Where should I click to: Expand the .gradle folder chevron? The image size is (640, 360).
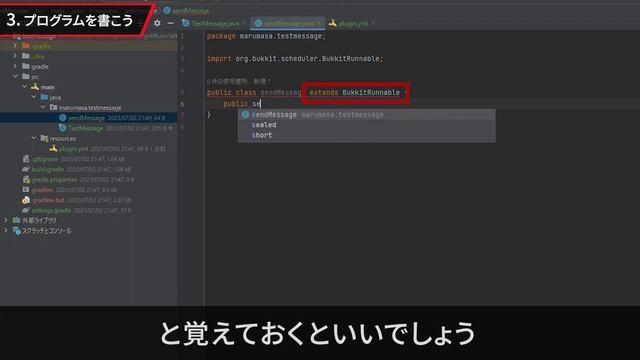(x=16, y=45)
